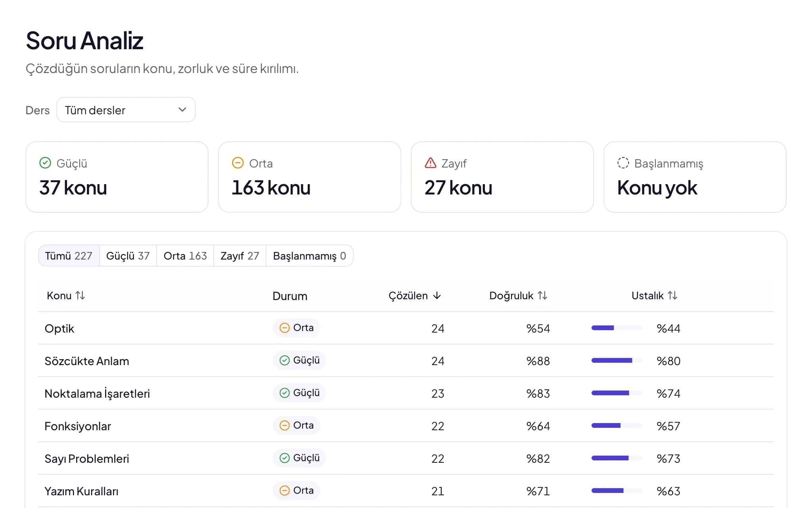Click Orta badge in Yazım Kuralları row

tap(297, 491)
